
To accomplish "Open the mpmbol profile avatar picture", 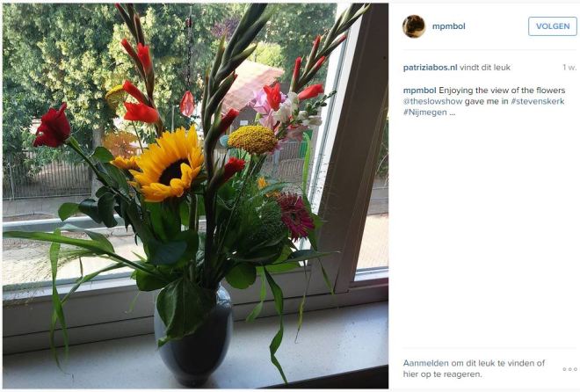I will pos(414,26).
